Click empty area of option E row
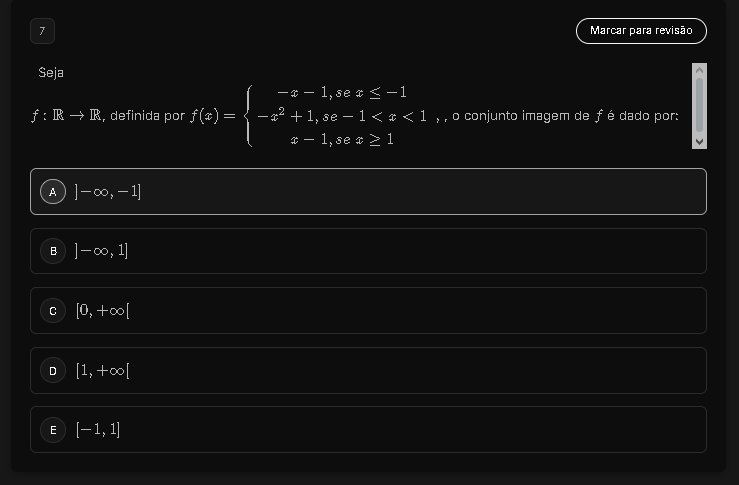 pyautogui.click(x=400, y=430)
